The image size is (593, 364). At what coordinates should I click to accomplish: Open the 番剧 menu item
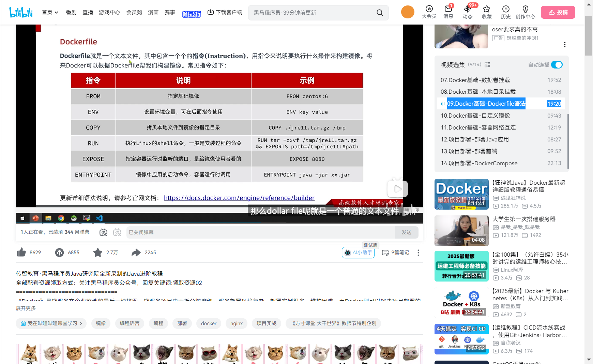point(71,12)
